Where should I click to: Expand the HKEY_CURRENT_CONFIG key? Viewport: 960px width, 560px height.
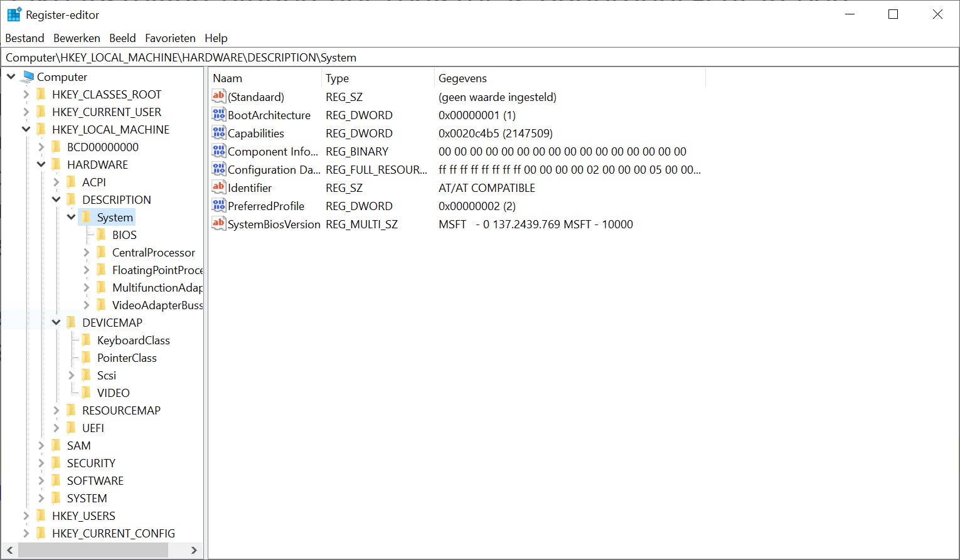pyautogui.click(x=26, y=533)
